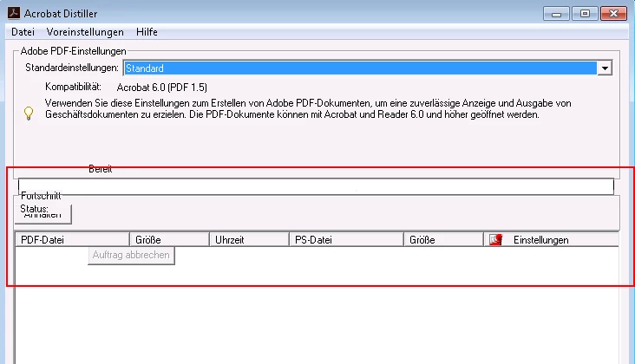635x364 pixels.
Task: Click the Bereit status text
Action: tap(101, 169)
